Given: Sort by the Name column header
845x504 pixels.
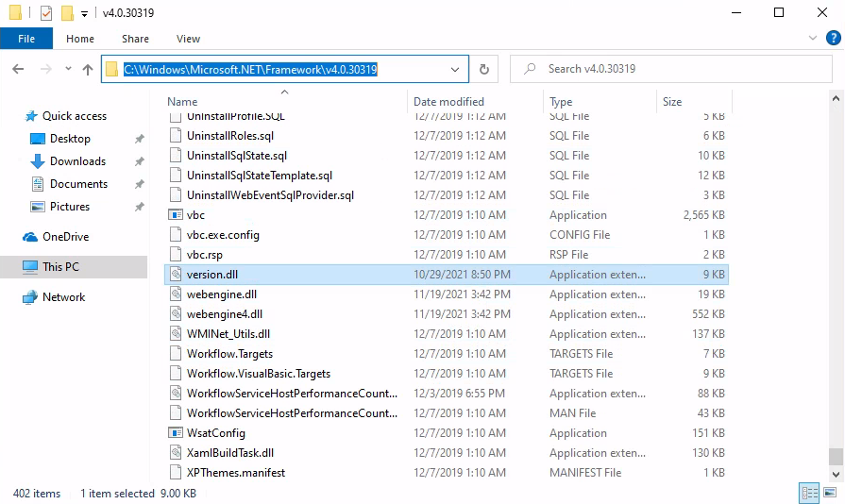Looking at the screenshot, I should pos(182,102).
